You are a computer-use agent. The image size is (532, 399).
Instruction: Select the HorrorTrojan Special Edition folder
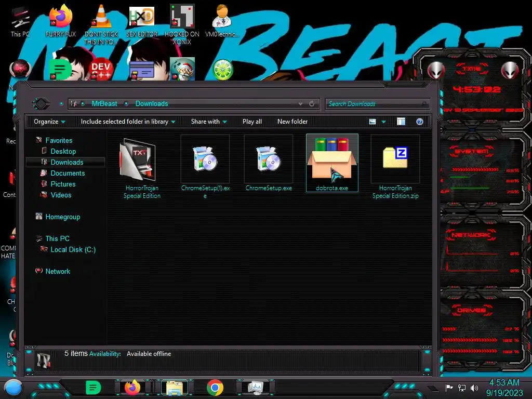tap(142, 168)
